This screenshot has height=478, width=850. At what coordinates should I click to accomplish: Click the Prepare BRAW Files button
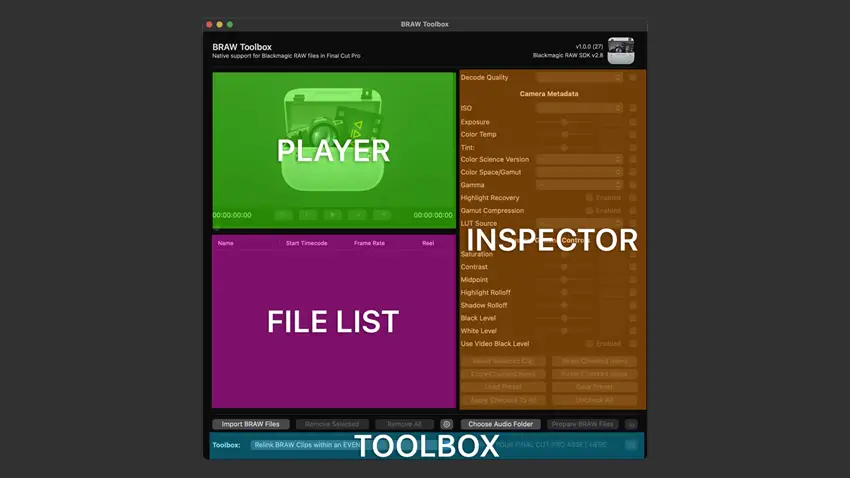point(582,424)
